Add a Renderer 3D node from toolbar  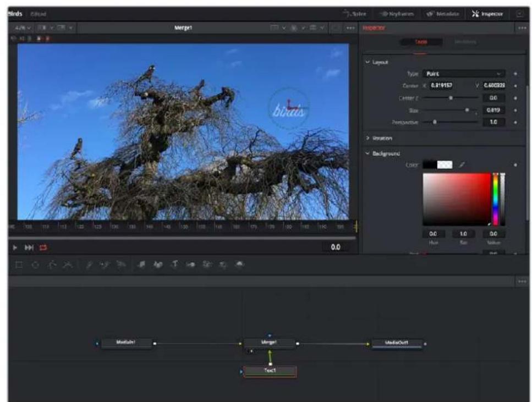[x=239, y=265]
